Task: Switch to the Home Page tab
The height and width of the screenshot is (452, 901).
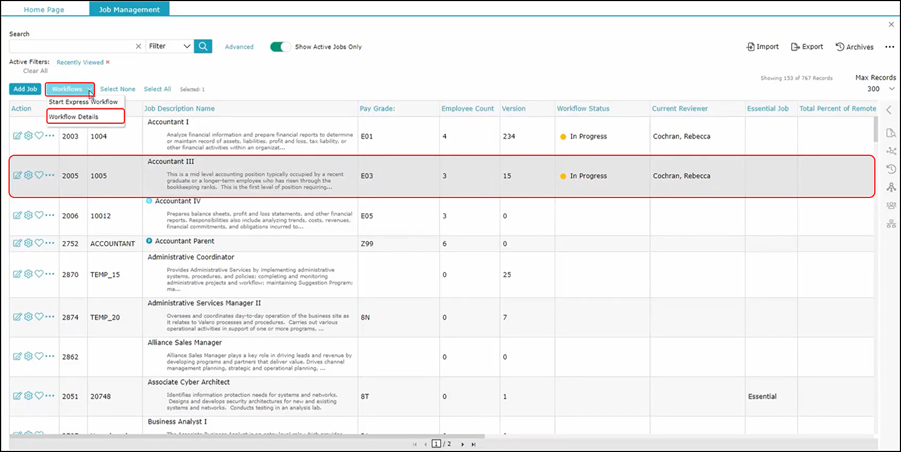Action: [45, 9]
